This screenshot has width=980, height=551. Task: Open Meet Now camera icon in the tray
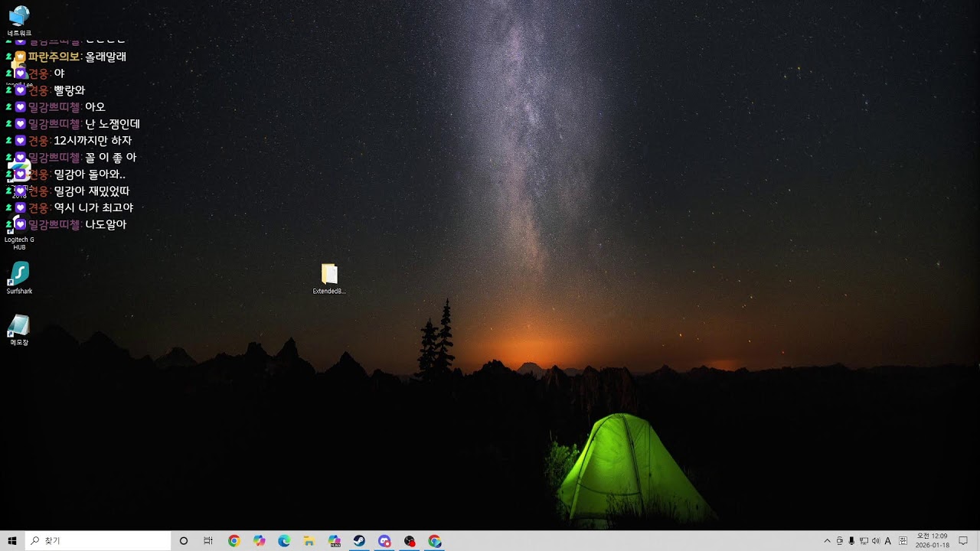(x=839, y=541)
